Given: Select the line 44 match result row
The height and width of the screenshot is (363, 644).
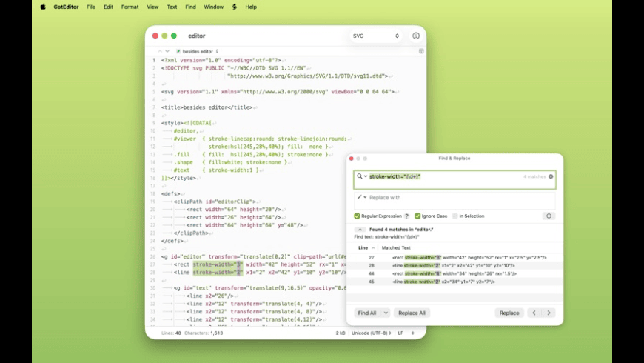Looking at the screenshot, I should [x=455, y=273].
